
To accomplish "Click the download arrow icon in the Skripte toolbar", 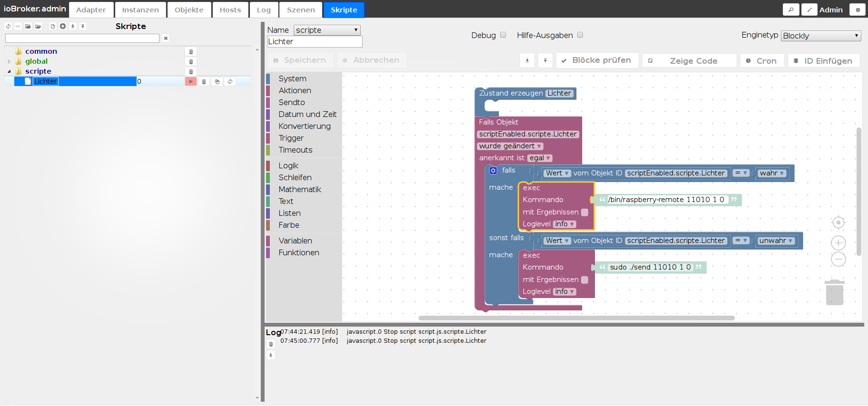I will point(73,26).
